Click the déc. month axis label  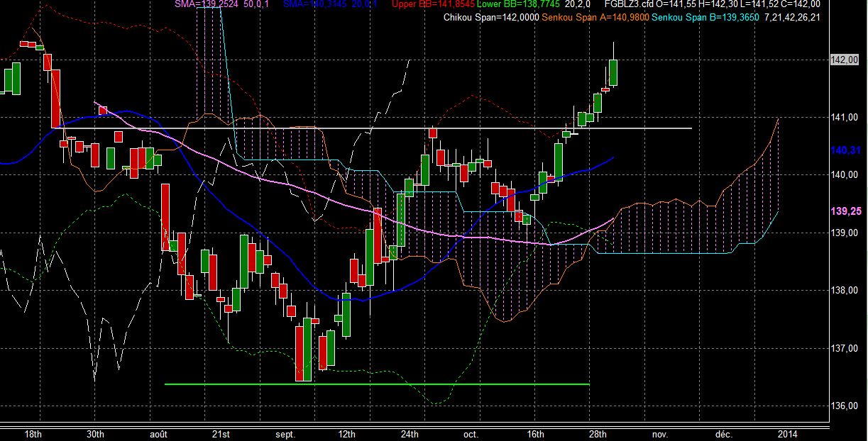click(x=724, y=434)
